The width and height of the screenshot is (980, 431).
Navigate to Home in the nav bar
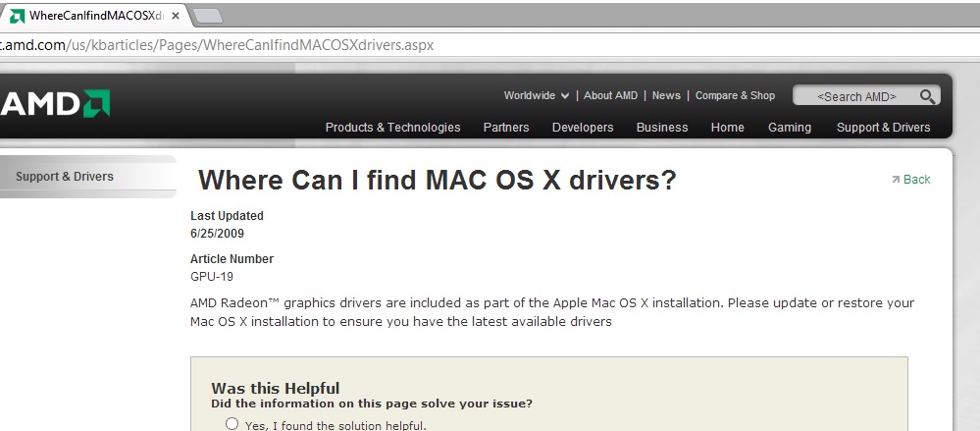[727, 128]
